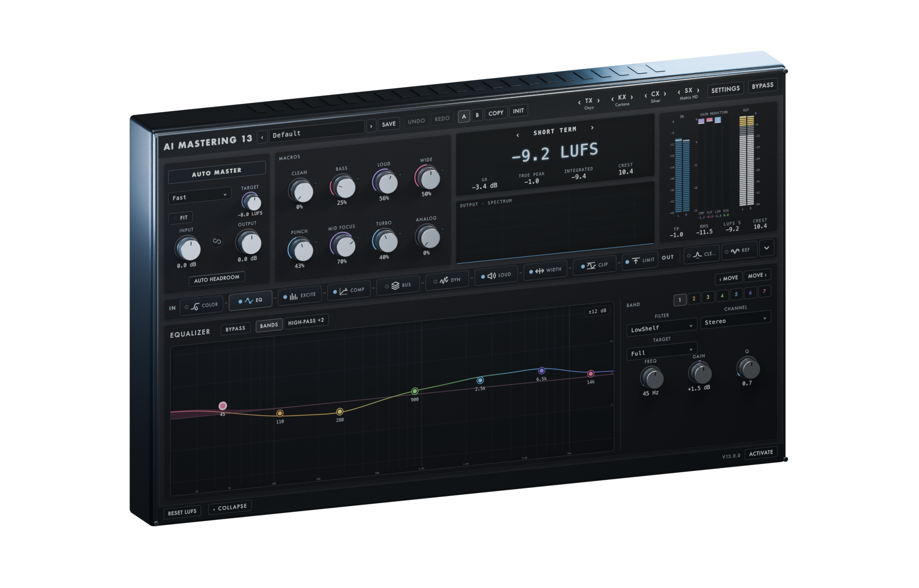919x588 pixels.
Task: Toggle High-Pass +2 option
Action: pos(306,321)
